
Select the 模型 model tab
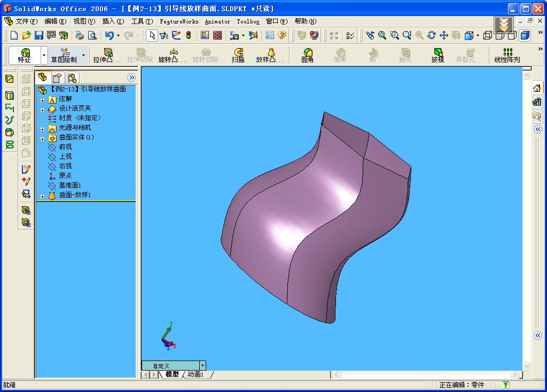(172, 374)
